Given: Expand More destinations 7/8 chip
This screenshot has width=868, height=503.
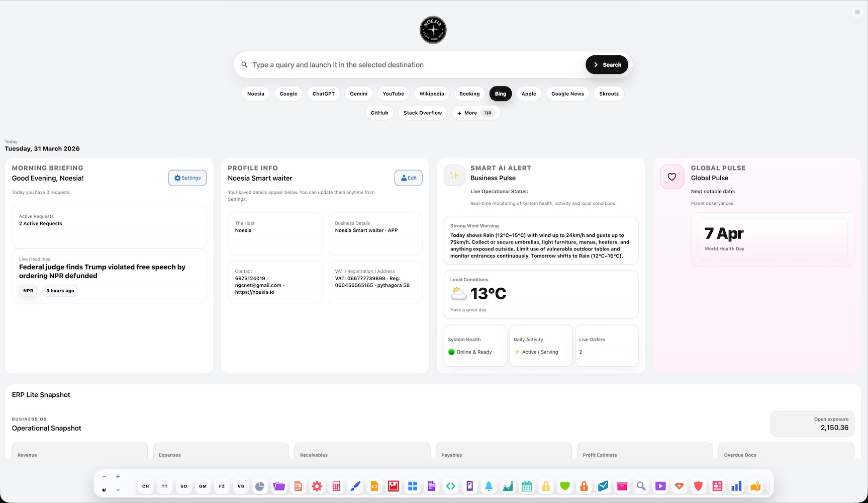Looking at the screenshot, I should click(x=476, y=113).
